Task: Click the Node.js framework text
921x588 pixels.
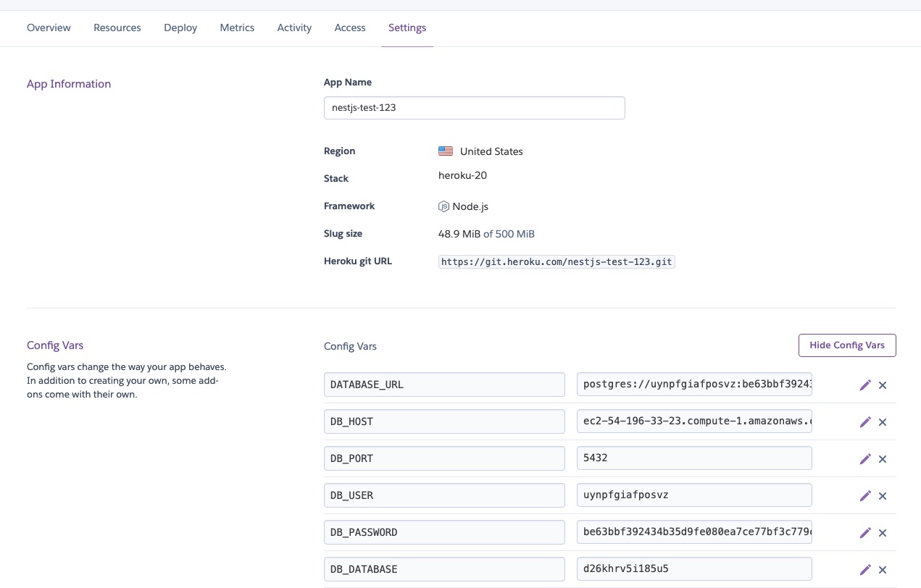Action: coord(470,206)
